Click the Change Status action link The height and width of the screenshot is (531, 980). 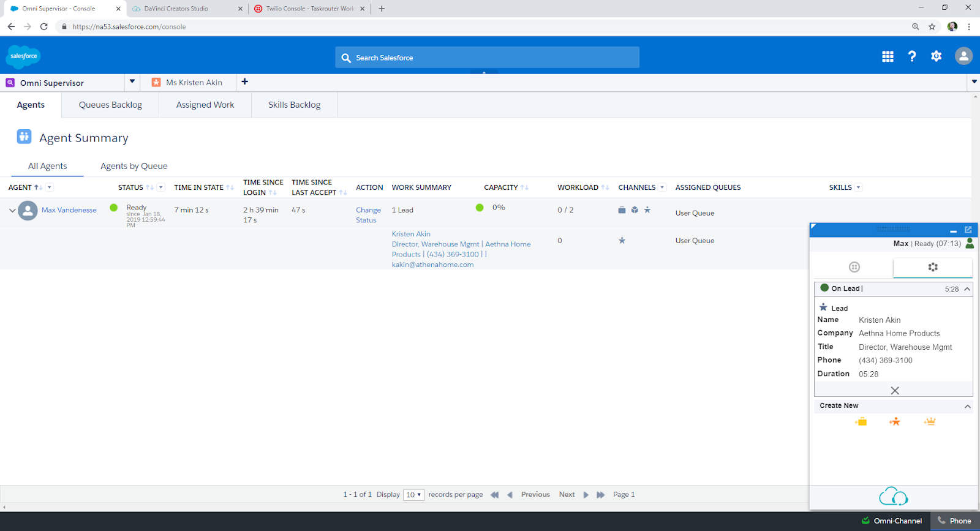tap(368, 215)
